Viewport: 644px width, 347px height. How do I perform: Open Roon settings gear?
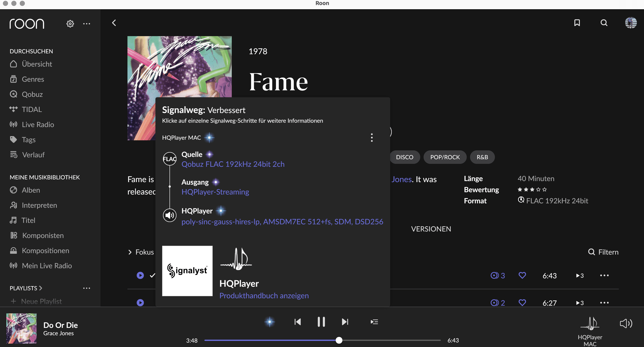tap(70, 24)
